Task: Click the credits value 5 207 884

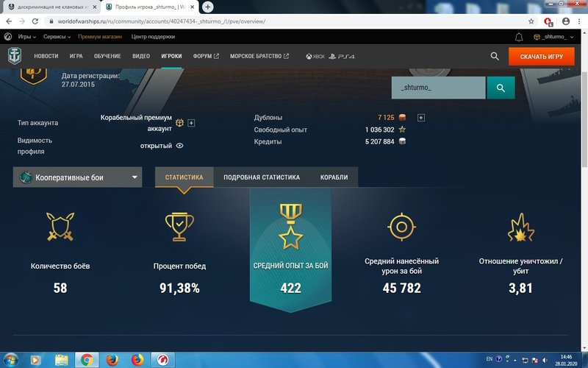Action: (379, 141)
